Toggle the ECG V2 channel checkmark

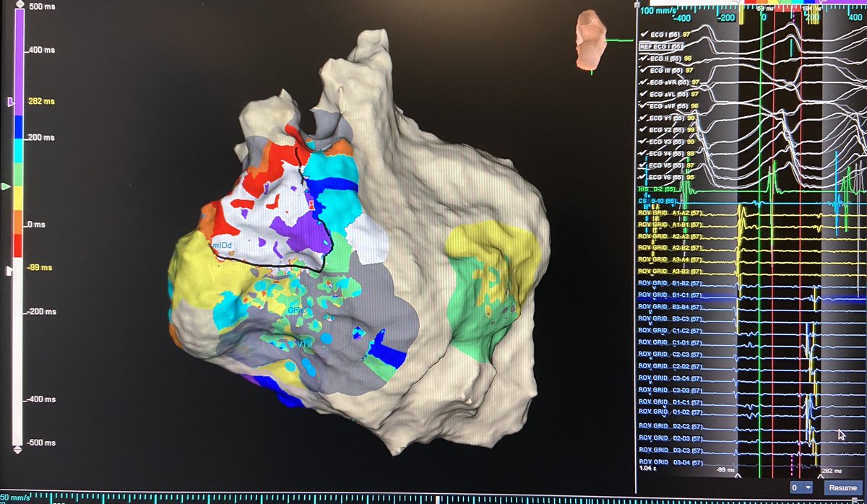(x=644, y=130)
